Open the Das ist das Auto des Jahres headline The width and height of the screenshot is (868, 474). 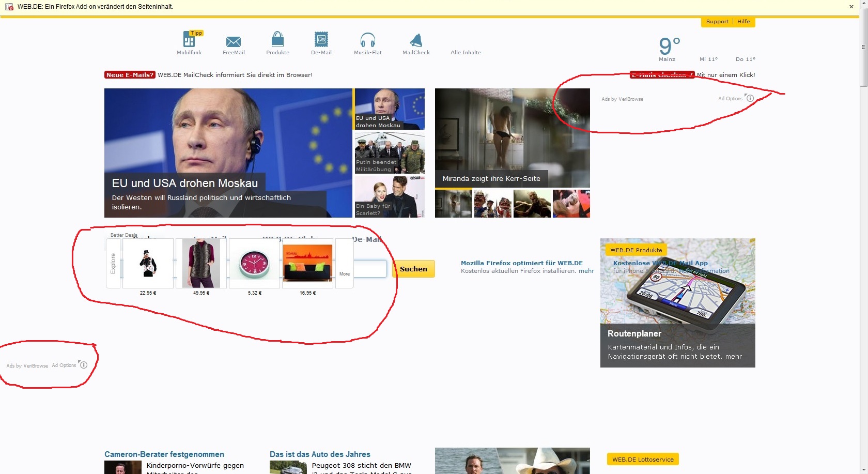click(320, 454)
